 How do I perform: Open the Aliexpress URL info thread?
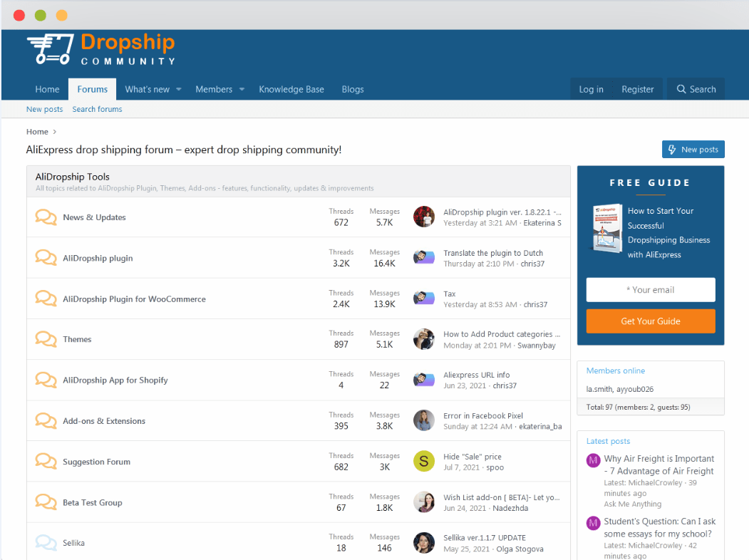(476, 375)
